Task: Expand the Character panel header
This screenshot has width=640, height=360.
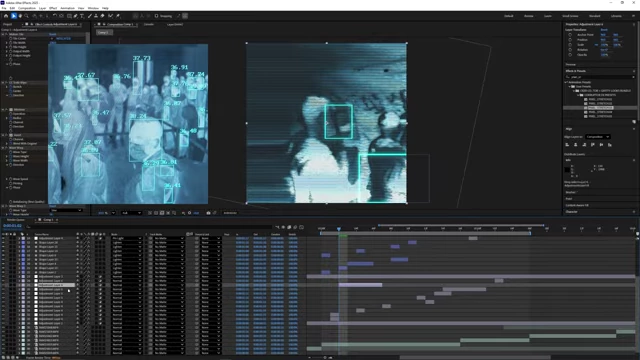Action: click(x=571, y=212)
